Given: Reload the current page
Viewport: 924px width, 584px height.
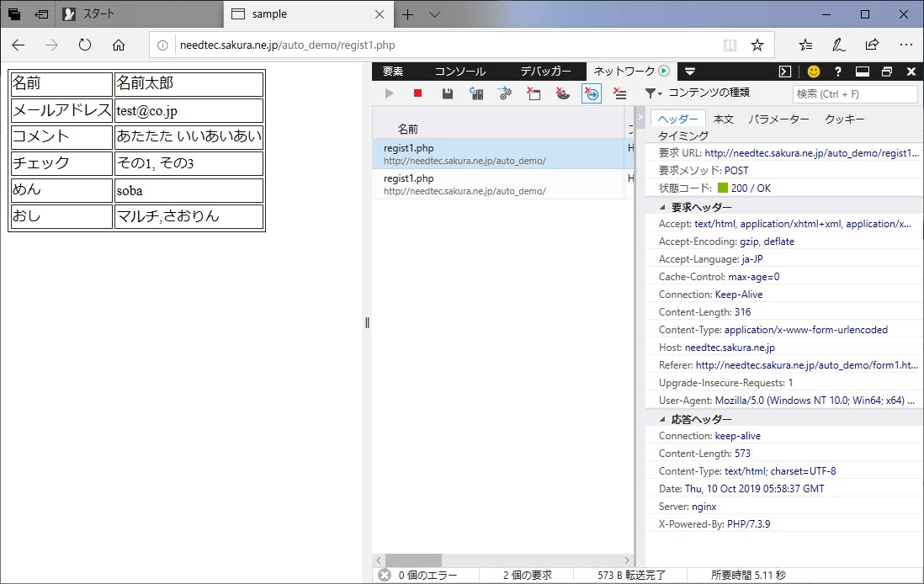Looking at the screenshot, I should point(85,45).
